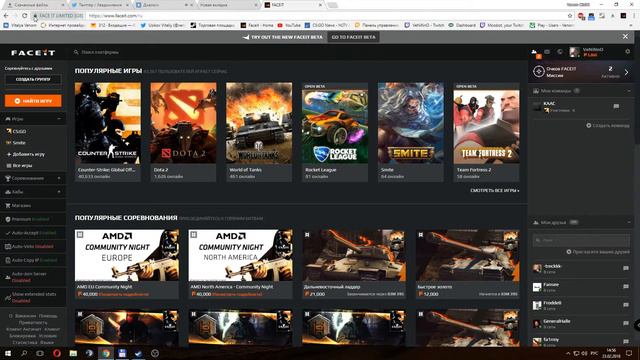Open FACEIT points missions arrow

626,72
